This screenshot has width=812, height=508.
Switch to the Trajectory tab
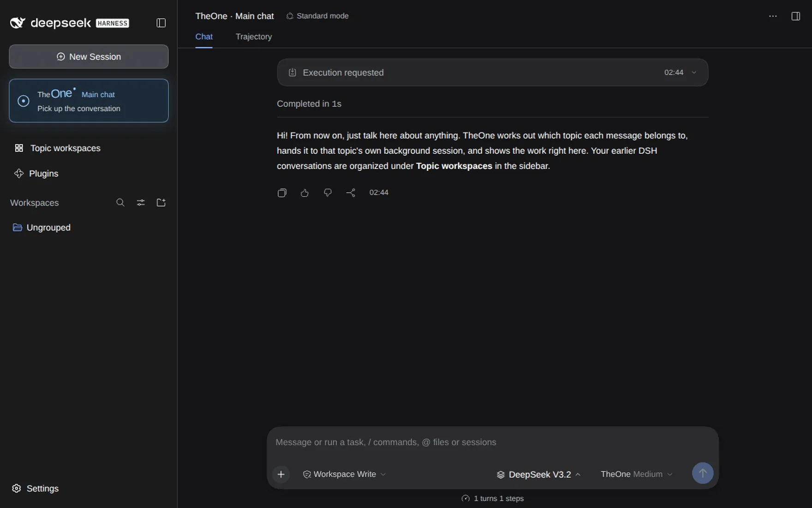coord(254,37)
